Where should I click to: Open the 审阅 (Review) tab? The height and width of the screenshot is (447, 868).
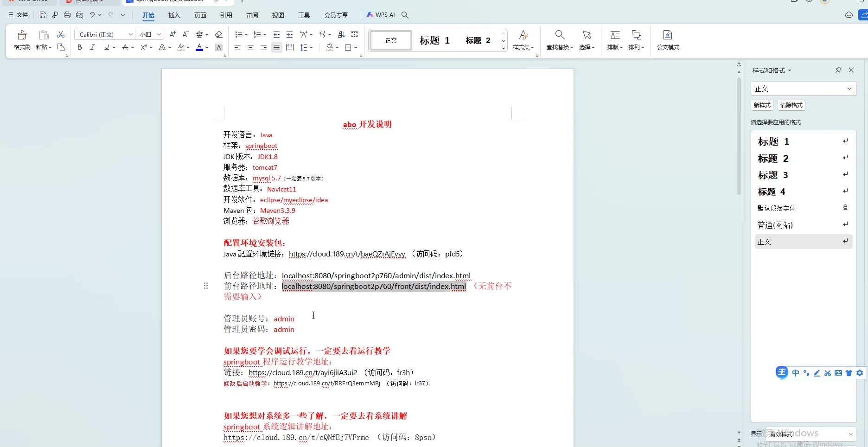252,15
